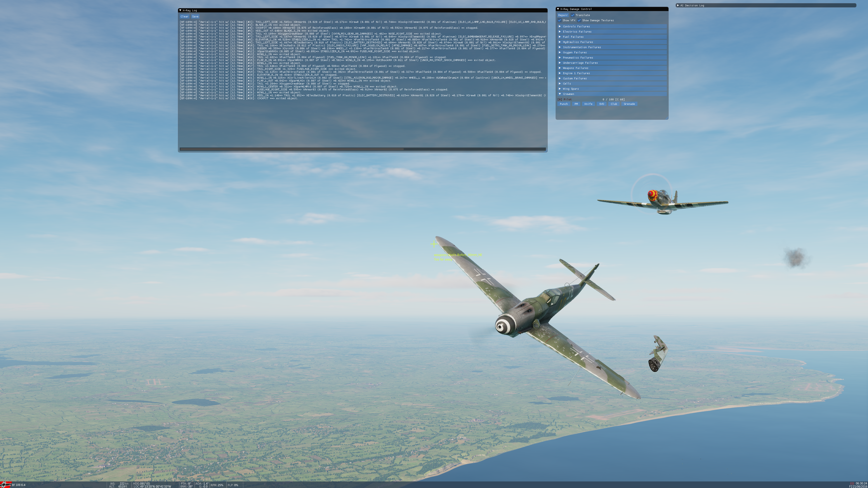Viewport: 868px width, 488px height.
Task: Click the PTH -8° pitch readout
Action: tap(186, 484)
